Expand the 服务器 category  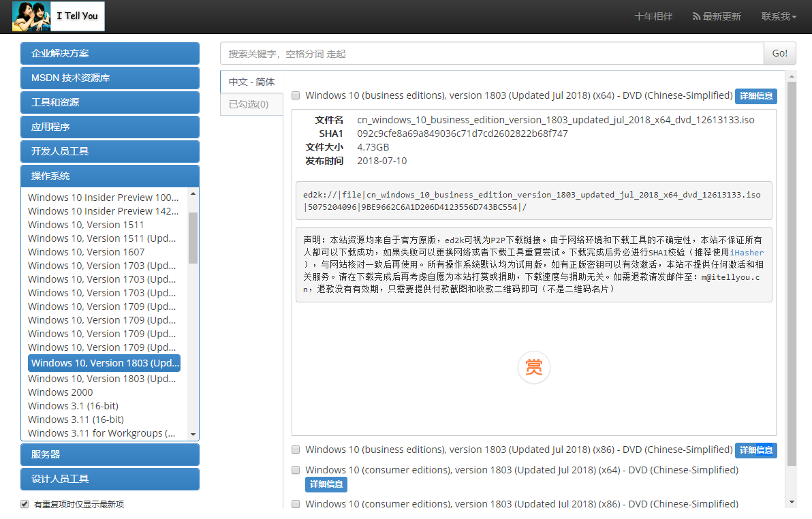point(110,454)
